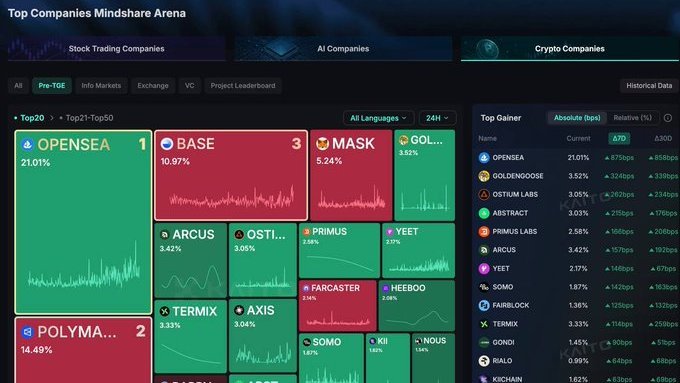Image resolution: width=680 pixels, height=383 pixels.
Task: Click SOMO name in Top Gainer list
Action: pos(503,287)
